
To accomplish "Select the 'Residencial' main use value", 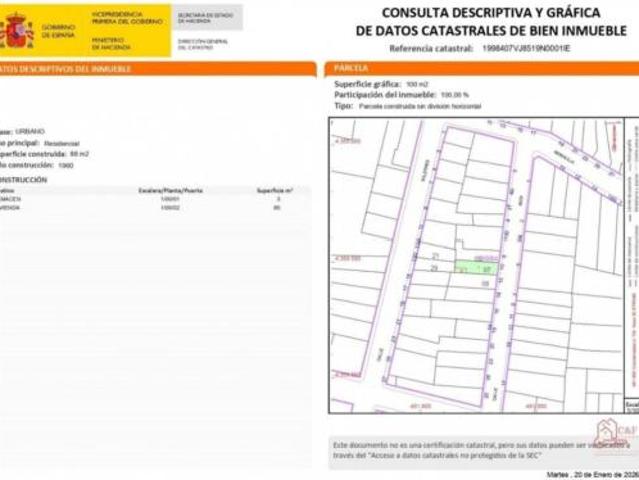I will [62, 143].
